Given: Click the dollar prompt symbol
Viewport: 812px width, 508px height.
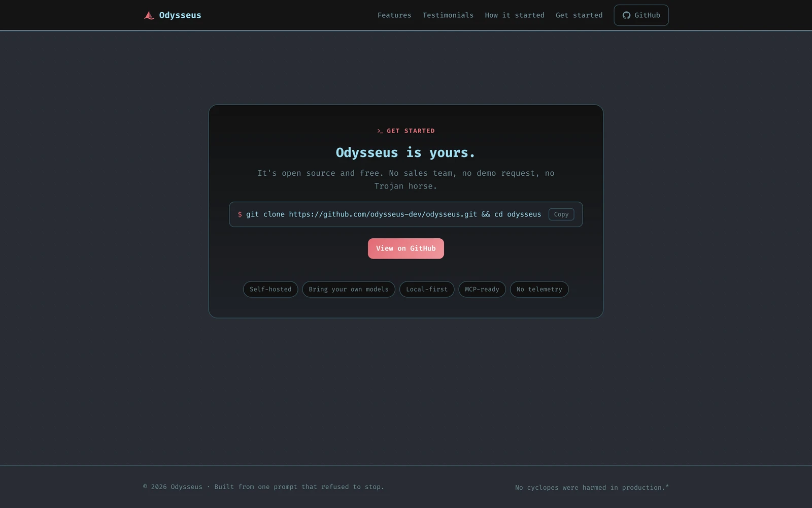Looking at the screenshot, I should [x=240, y=214].
